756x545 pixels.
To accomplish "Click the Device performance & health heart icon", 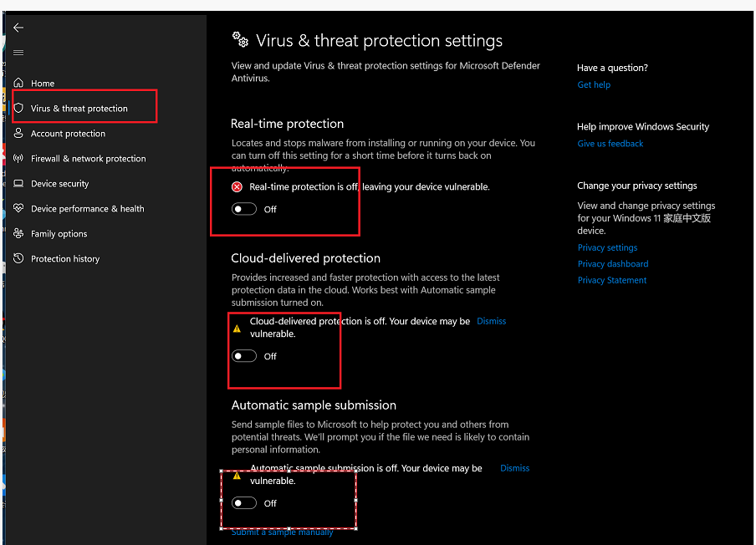I will 19,208.
